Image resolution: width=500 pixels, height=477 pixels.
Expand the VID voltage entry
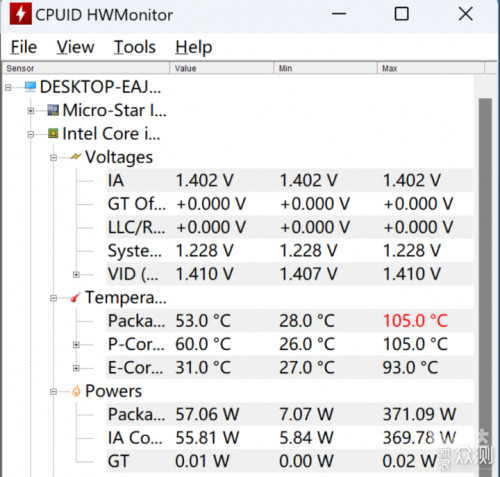tap(76, 275)
